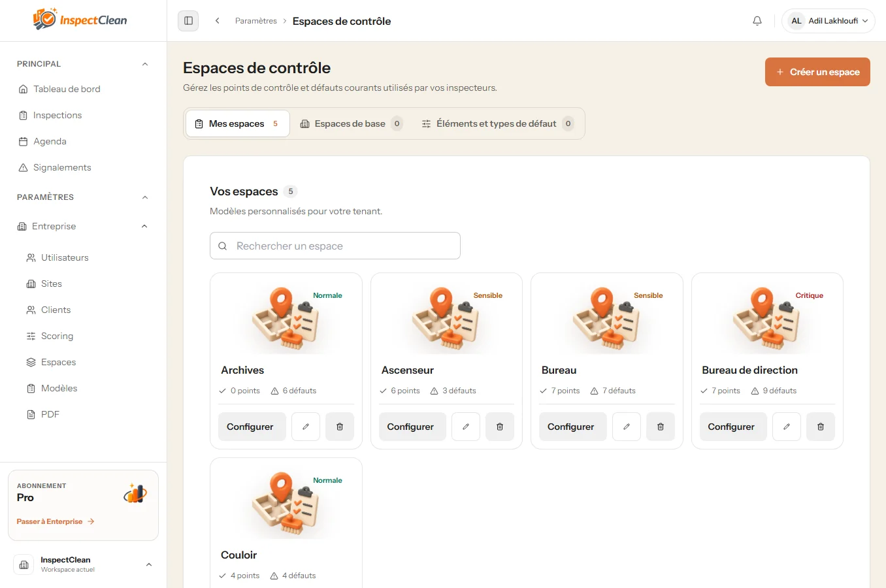886x588 pixels.
Task: Expand the InspectClean workspace switcher
Action: click(149, 564)
